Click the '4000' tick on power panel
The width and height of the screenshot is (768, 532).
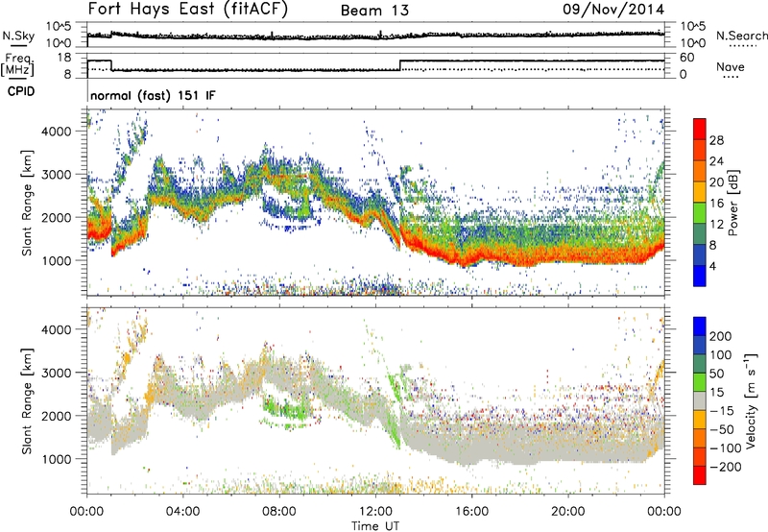[x=56, y=132]
